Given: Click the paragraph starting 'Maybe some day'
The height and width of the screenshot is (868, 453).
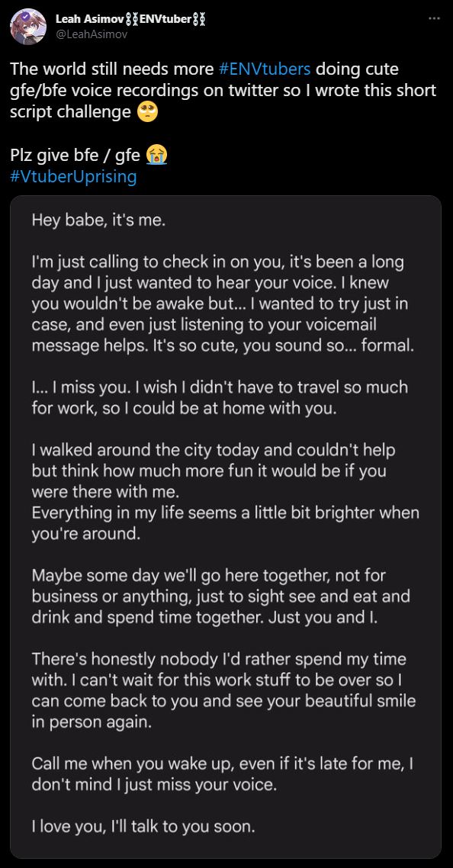Looking at the screenshot, I should [x=221, y=596].
